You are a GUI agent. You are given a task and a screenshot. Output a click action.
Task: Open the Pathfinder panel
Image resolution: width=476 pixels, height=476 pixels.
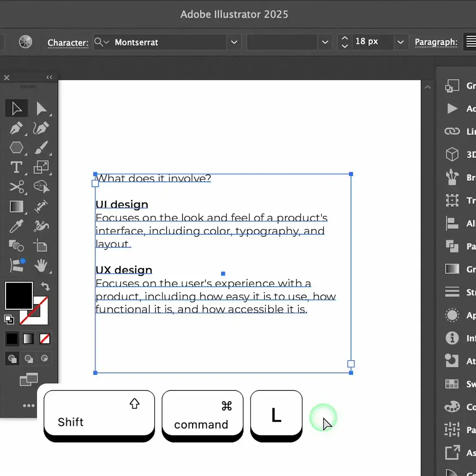[452, 246]
